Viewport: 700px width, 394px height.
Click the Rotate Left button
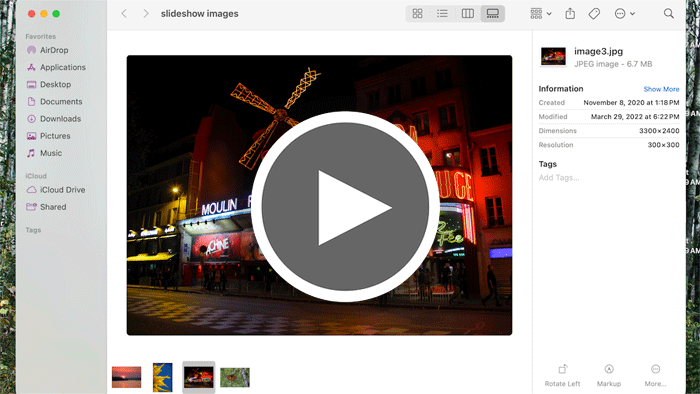pyautogui.click(x=562, y=375)
